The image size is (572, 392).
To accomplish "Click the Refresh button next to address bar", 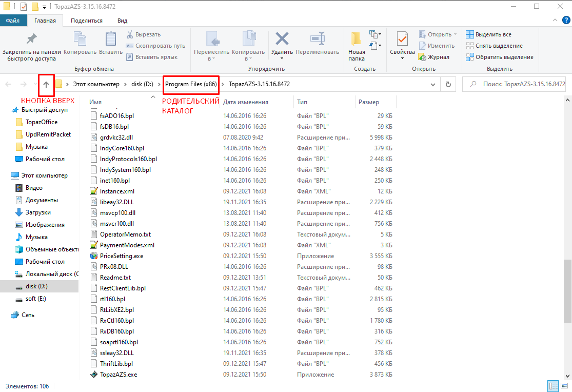I will (x=448, y=84).
